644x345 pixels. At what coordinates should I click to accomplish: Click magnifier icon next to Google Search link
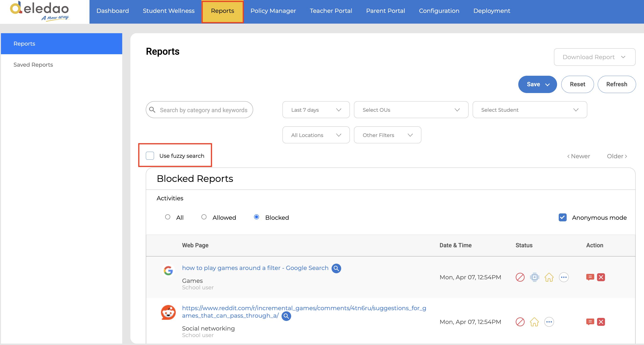tap(336, 268)
